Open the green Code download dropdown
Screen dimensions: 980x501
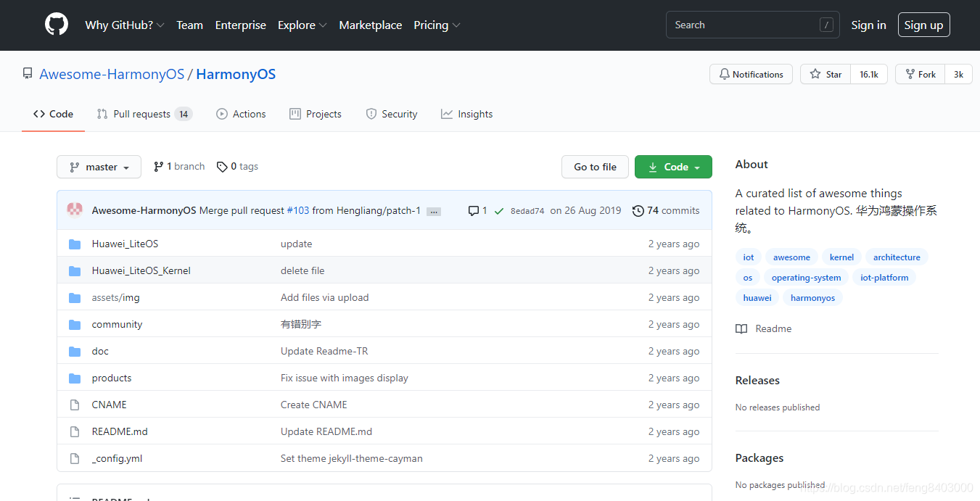tap(673, 167)
